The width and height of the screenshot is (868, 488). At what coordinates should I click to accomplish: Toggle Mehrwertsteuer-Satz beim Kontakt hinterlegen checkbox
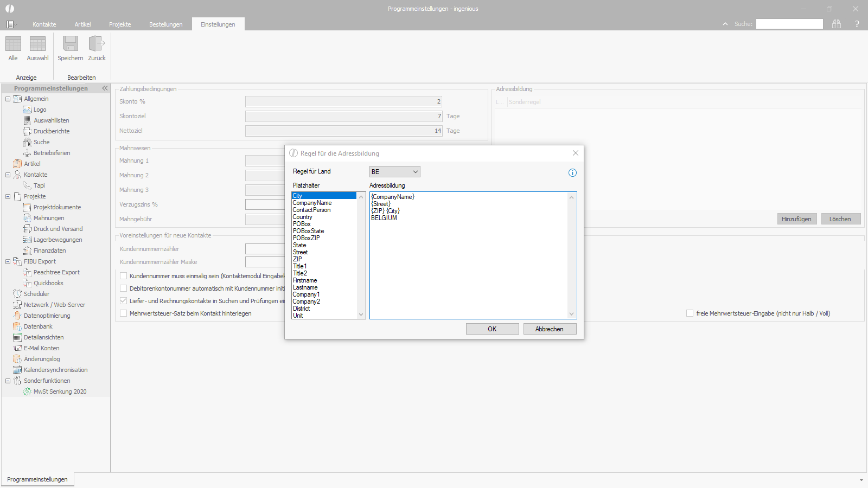pos(123,313)
